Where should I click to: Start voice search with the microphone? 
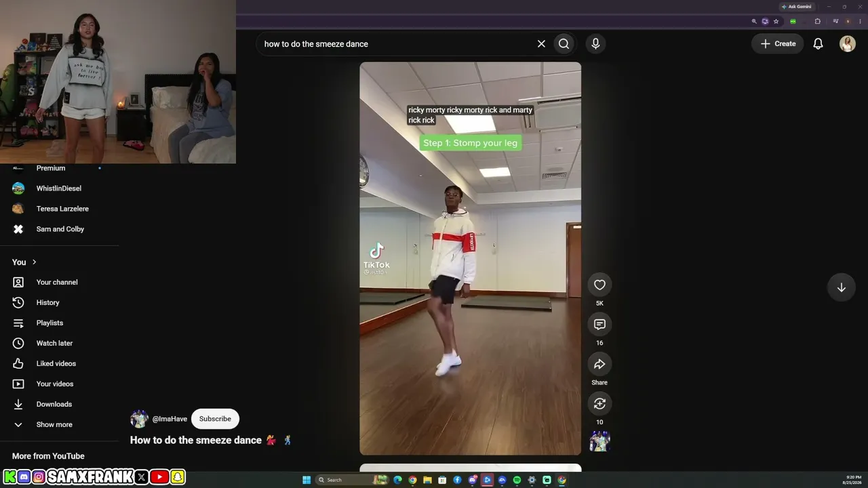[x=595, y=44]
